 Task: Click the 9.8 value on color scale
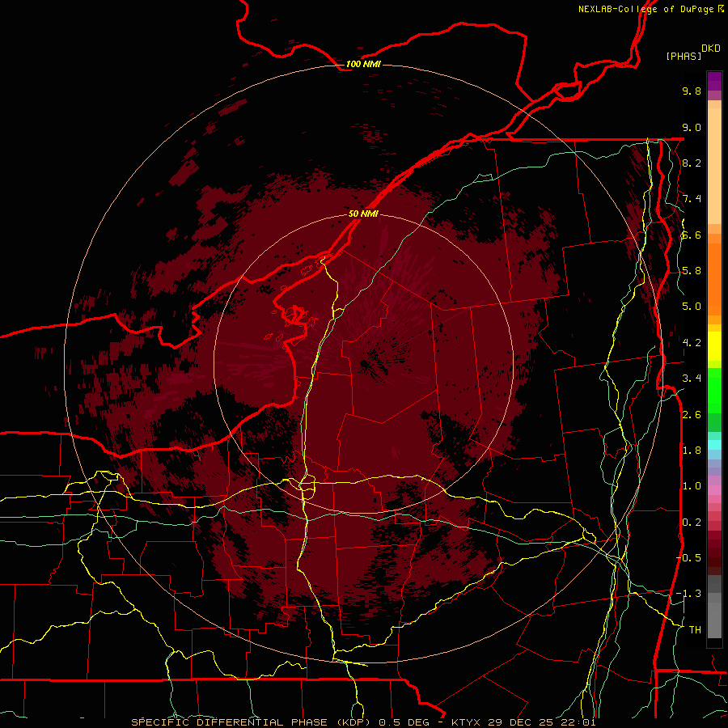(692, 91)
